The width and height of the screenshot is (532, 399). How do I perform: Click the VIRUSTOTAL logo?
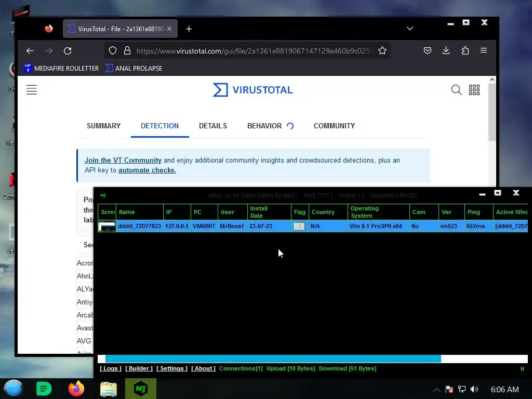pos(253,90)
